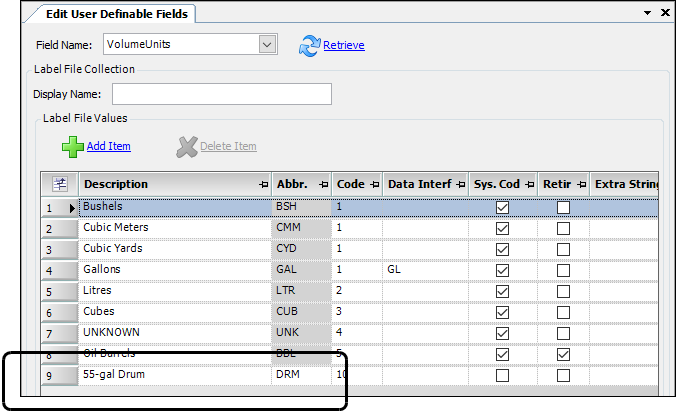Pin the Description column header

coord(263,185)
